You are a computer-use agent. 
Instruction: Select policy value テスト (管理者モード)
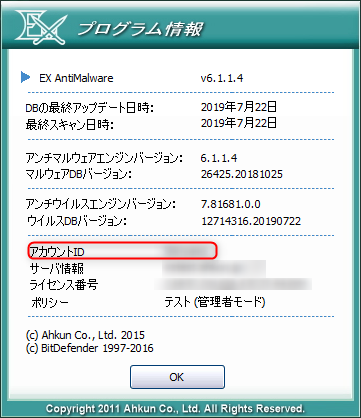[x=215, y=302]
